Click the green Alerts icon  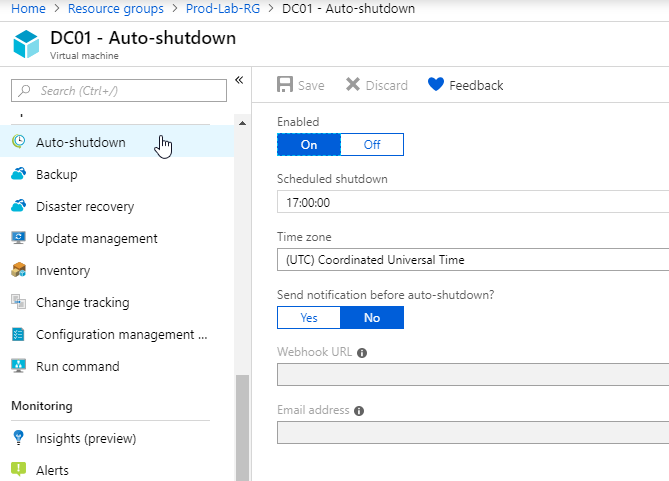tap(18, 469)
